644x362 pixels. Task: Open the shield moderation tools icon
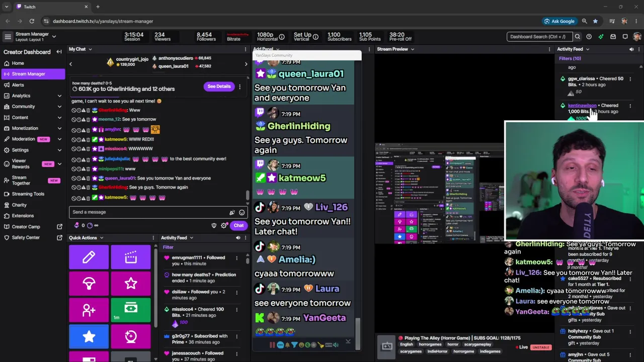click(x=214, y=226)
